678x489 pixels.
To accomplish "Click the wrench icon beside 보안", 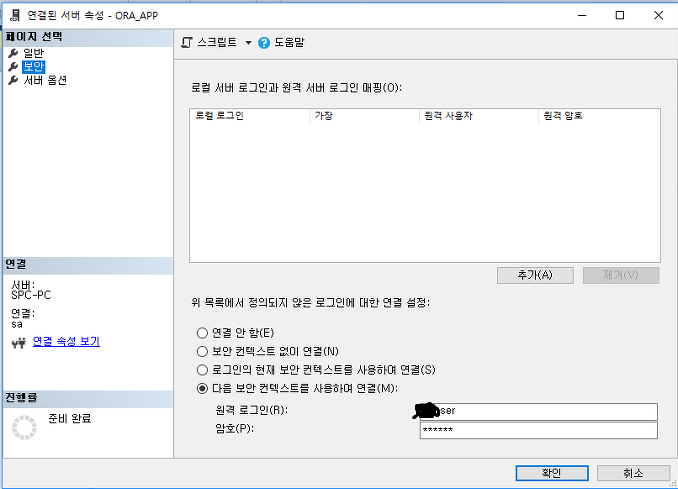I will pos(13,67).
